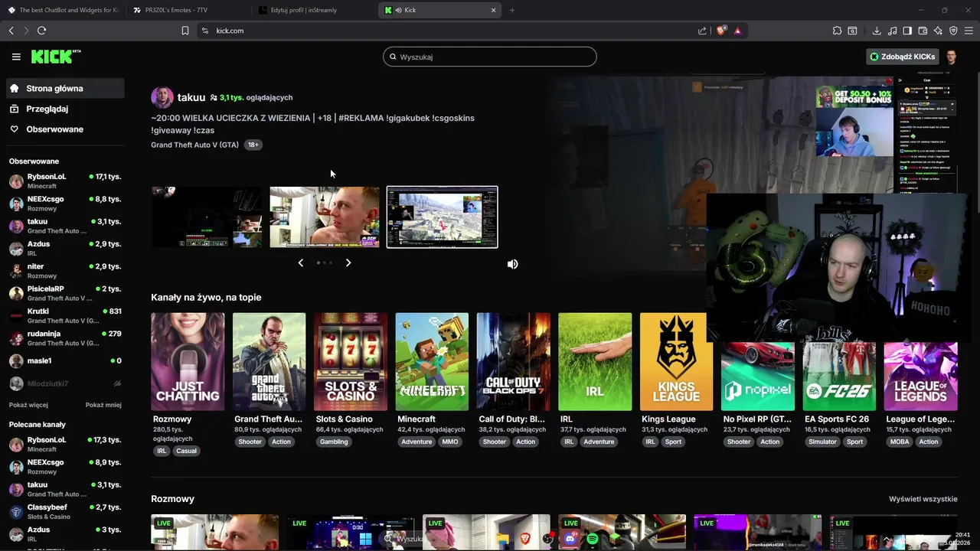Image resolution: width=980 pixels, height=551 pixels.
Task: Open Azdus IRL in Obserwowane list
Action: [x=64, y=248]
